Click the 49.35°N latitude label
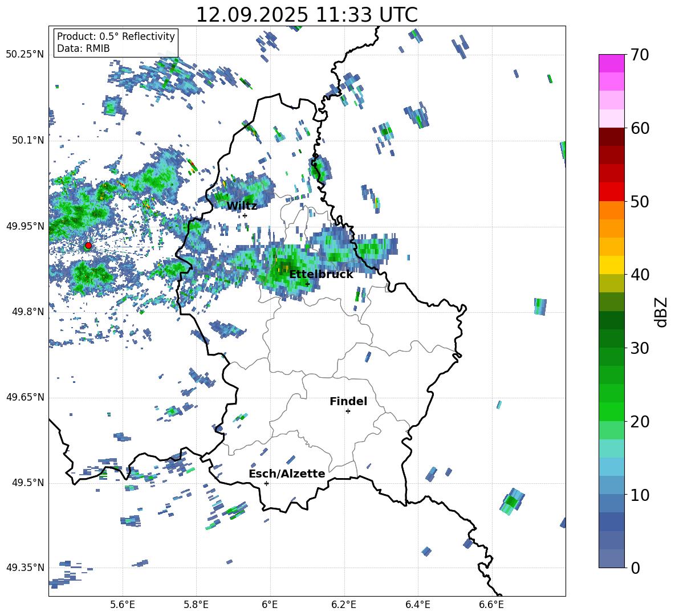Viewport: 675px width, 616px height. [x=25, y=568]
